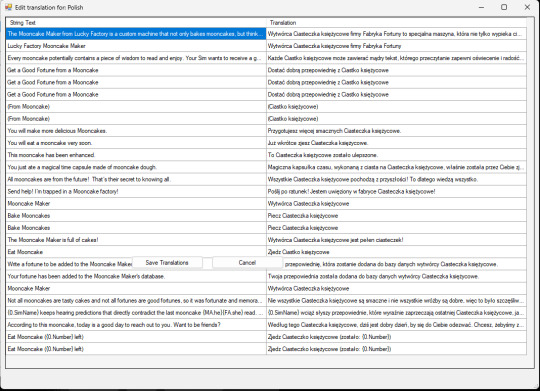Select 'This mooncake has been enhanced.' string

(136, 155)
